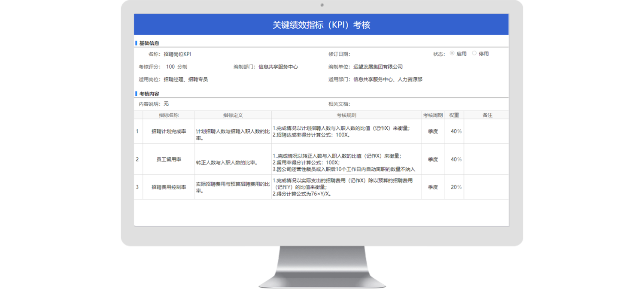The image size is (644, 289).
Task: Select the 停用 status radio button
Action: coord(474,54)
